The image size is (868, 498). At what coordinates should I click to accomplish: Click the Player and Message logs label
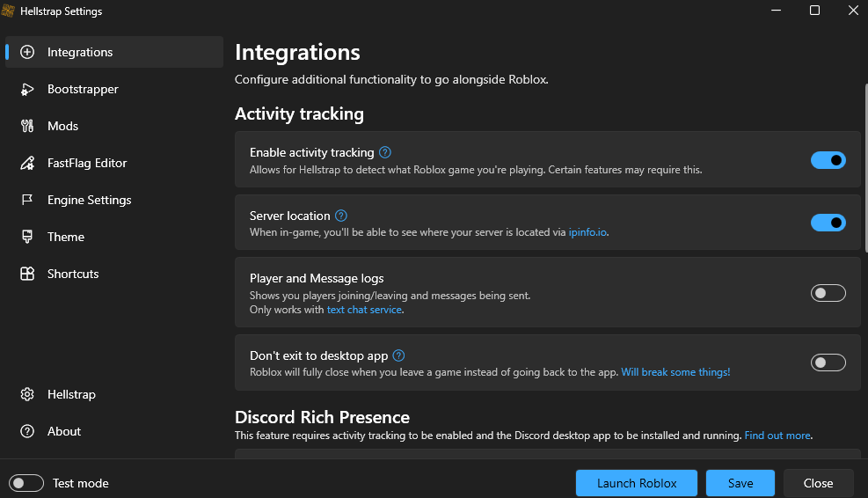point(317,278)
